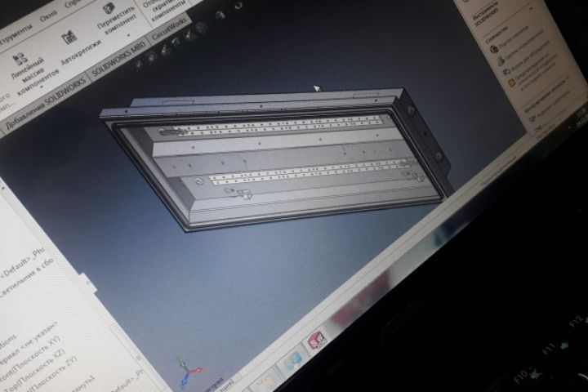The height and width of the screenshot is (392, 588).
Task: Open the Окно menu
Action: 48,16
